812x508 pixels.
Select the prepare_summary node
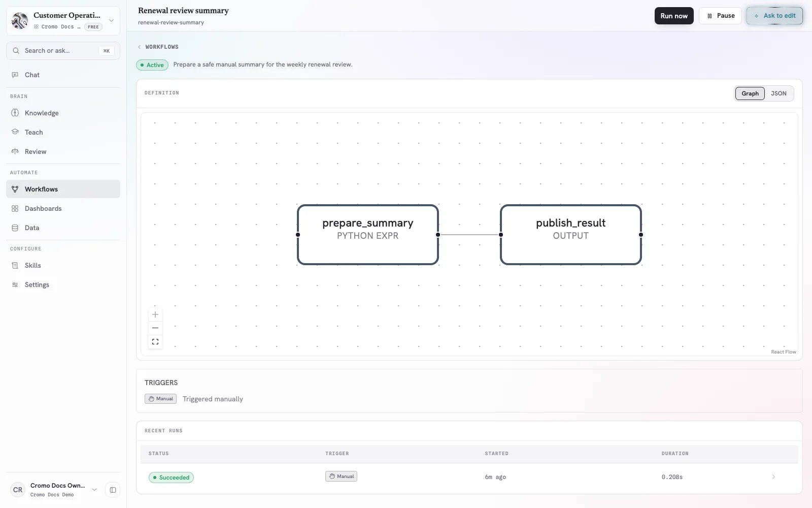click(x=368, y=235)
